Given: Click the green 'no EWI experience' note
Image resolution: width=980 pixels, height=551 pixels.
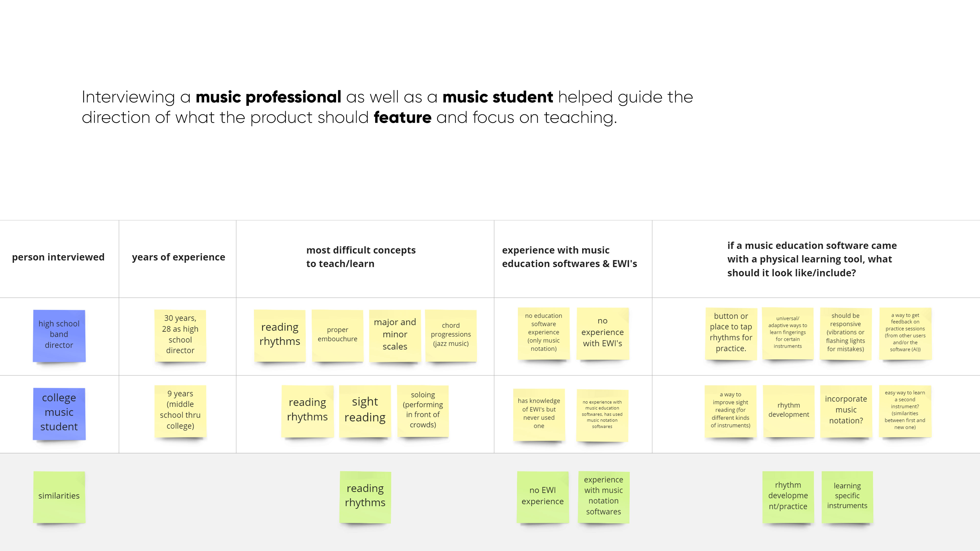Looking at the screenshot, I should pyautogui.click(x=543, y=496).
